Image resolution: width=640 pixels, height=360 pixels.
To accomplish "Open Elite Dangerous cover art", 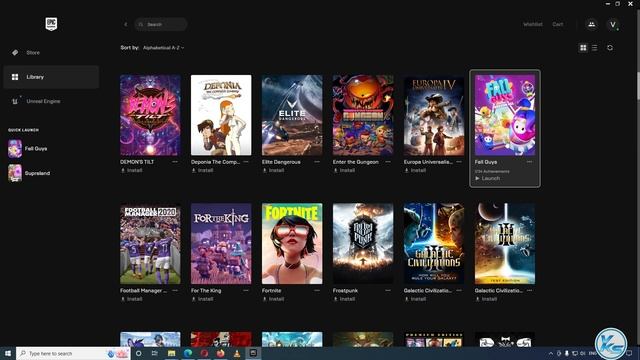I will click(x=292, y=115).
